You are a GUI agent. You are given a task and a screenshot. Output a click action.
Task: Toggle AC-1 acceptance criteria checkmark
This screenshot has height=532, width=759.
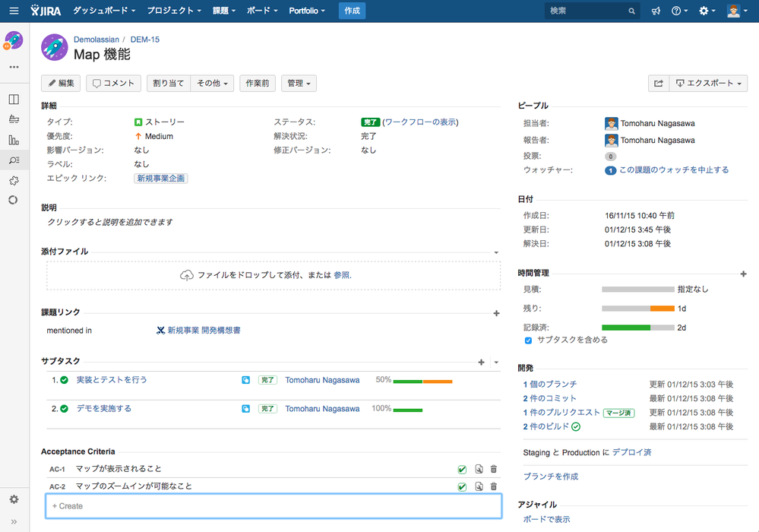point(462,469)
